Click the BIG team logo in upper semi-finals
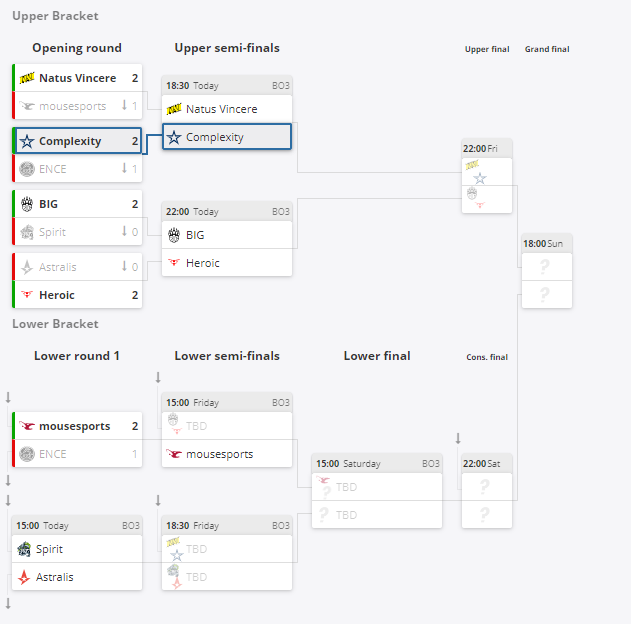This screenshot has width=631, height=624. [174, 235]
